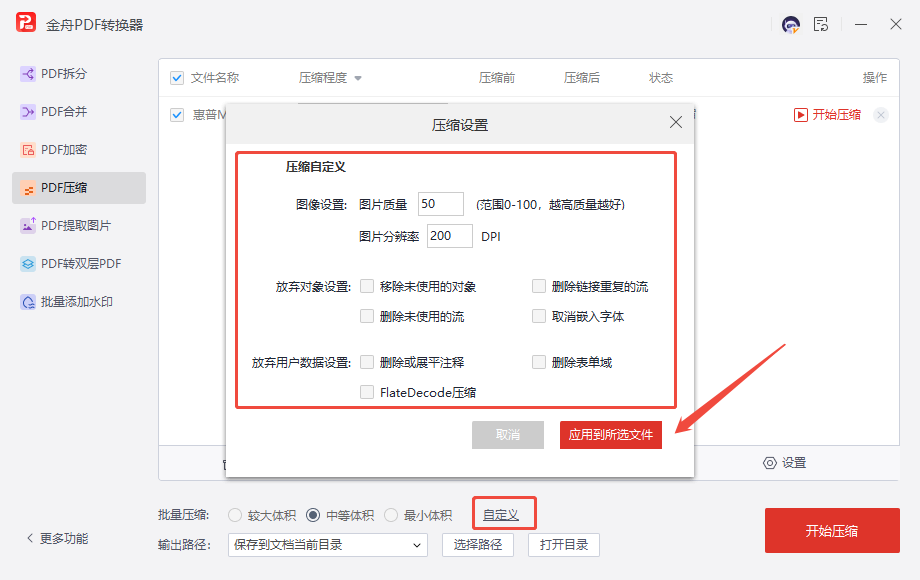Screen dimensions: 920x580
Task: Click the 更多功能 label
Action: click(64, 538)
